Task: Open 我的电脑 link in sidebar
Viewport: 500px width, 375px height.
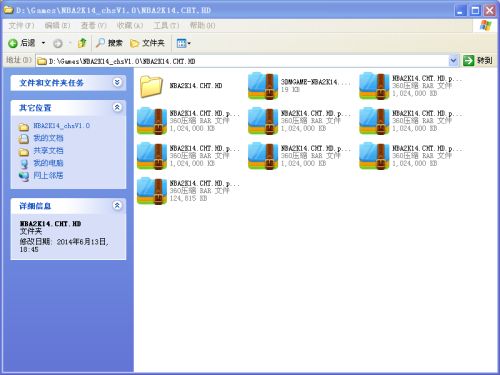Action: [48, 163]
